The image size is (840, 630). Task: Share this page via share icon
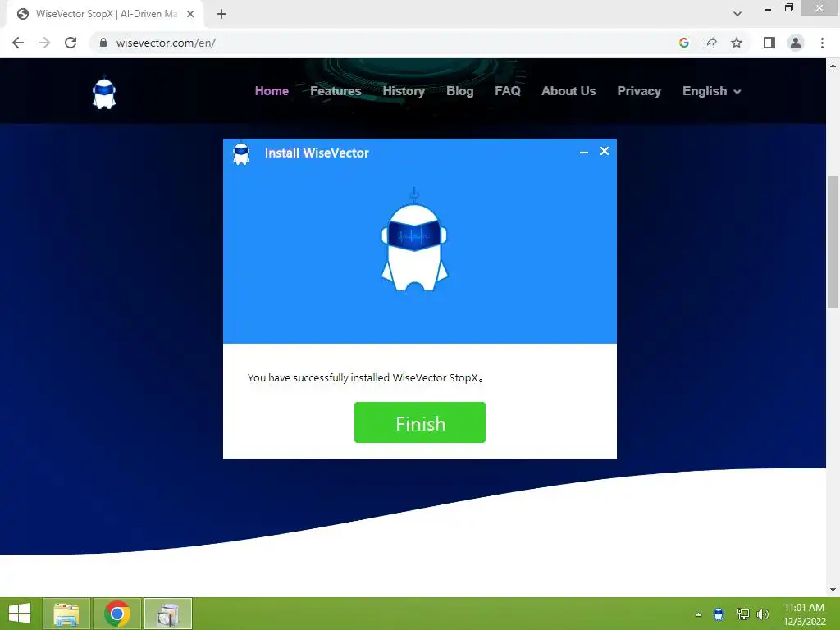(x=710, y=43)
